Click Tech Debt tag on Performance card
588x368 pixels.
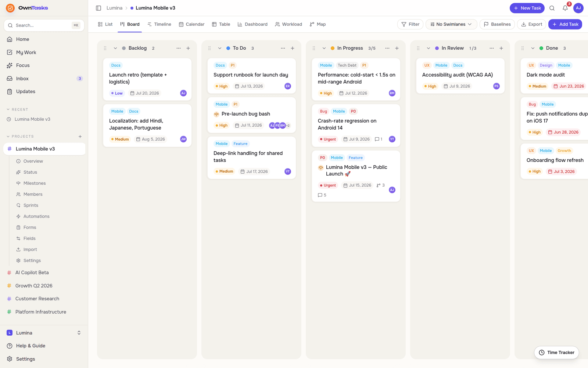347,66
